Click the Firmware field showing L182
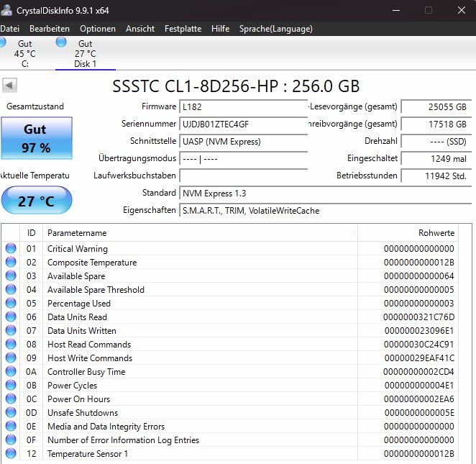Viewport: 476px width, 464px height. [x=244, y=107]
